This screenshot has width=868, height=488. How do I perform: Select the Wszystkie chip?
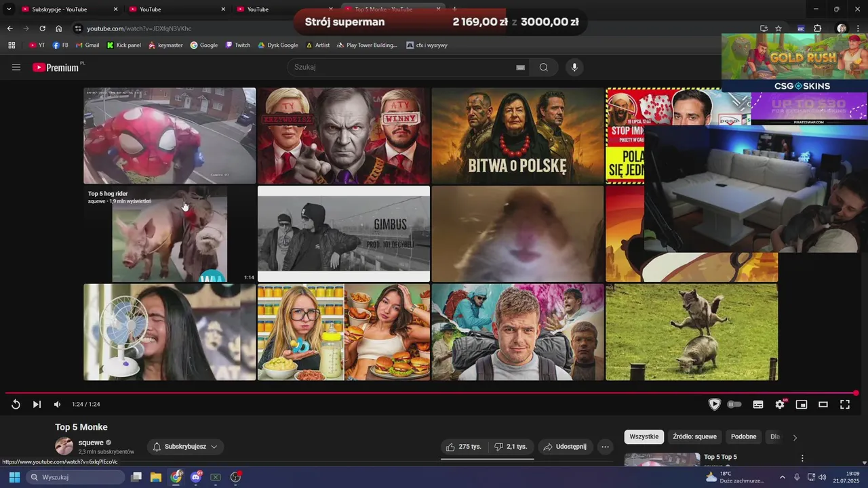tap(644, 436)
